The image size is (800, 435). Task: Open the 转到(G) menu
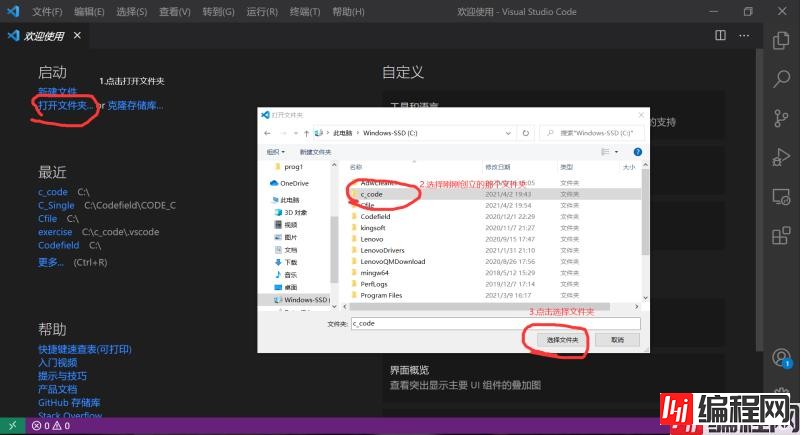click(x=218, y=12)
